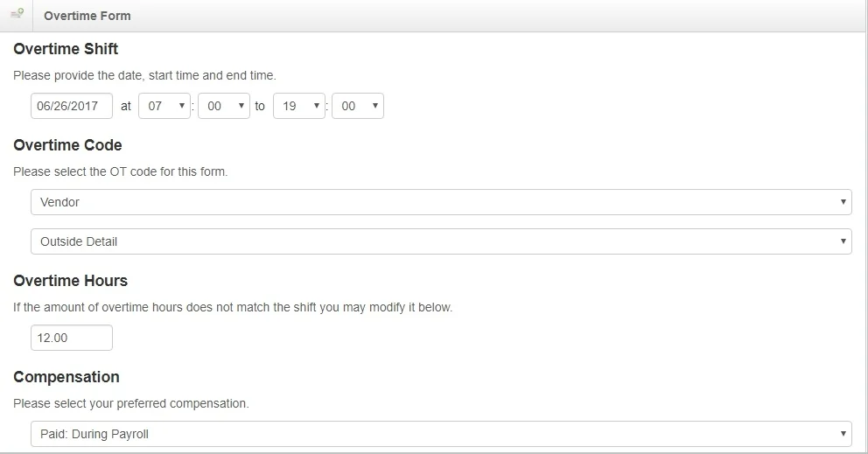Click the Overtime Code heading

click(67, 145)
